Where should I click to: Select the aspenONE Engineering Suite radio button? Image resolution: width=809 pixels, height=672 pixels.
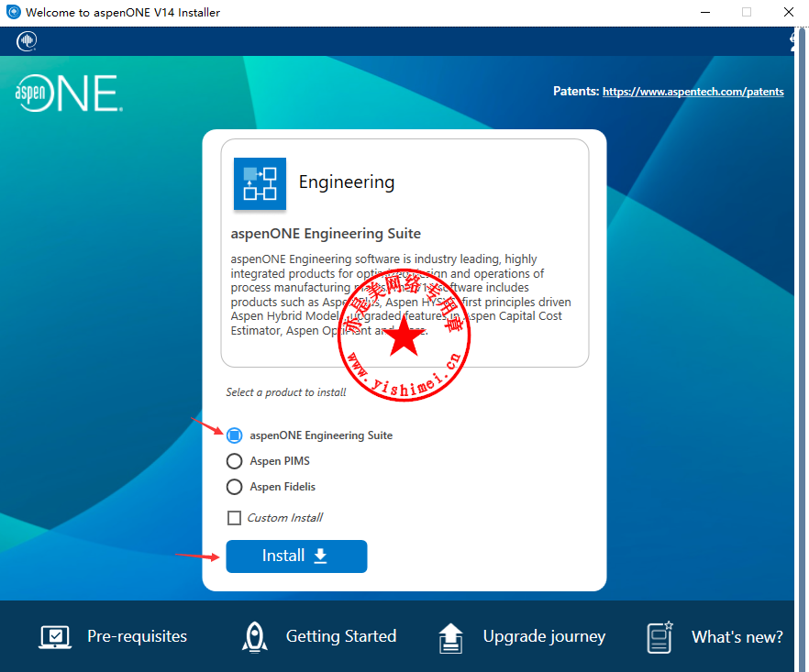coord(234,435)
